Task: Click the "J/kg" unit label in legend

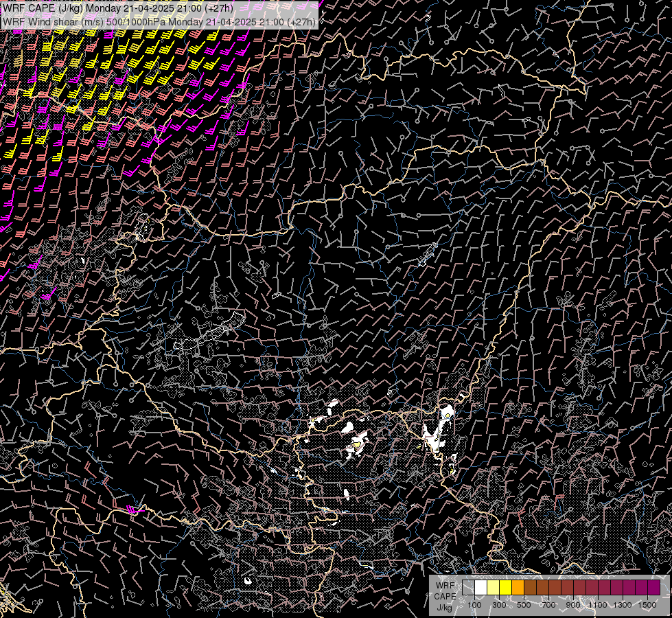Action: (x=444, y=608)
